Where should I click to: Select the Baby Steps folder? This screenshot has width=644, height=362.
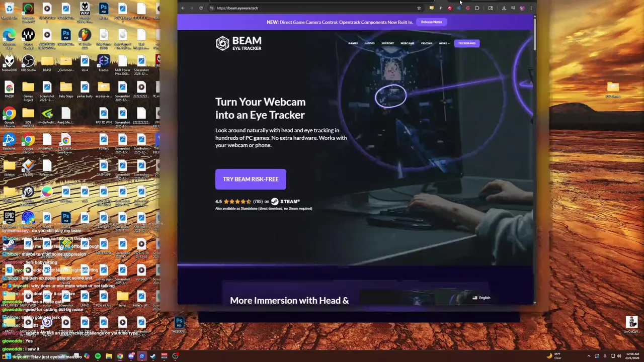click(x=66, y=90)
